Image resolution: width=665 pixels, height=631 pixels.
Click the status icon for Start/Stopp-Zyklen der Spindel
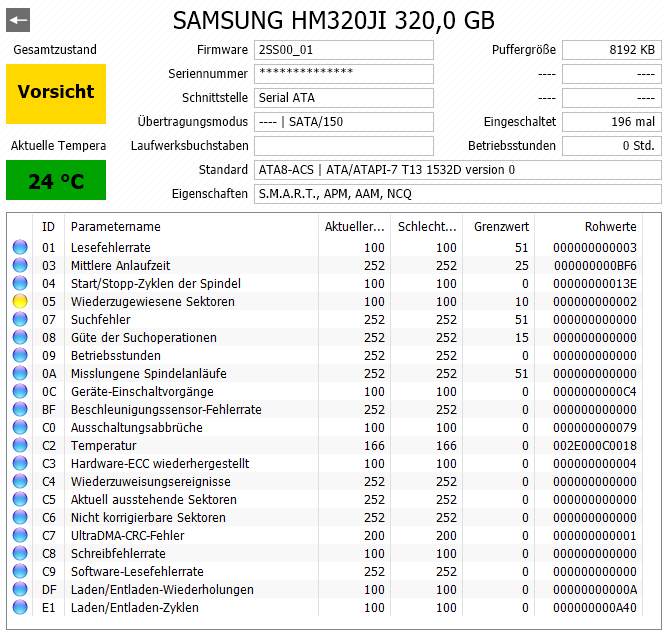coord(20,283)
